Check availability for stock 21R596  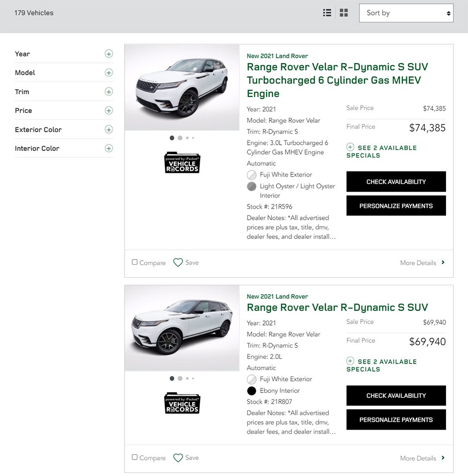(396, 181)
